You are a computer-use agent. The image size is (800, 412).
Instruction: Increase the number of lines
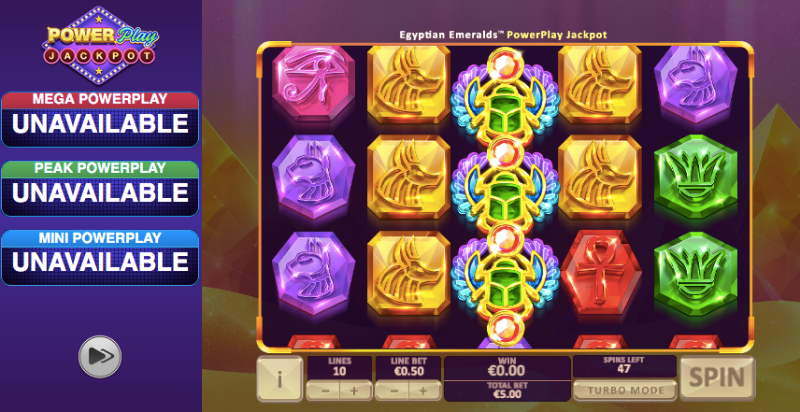coord(356,391)
